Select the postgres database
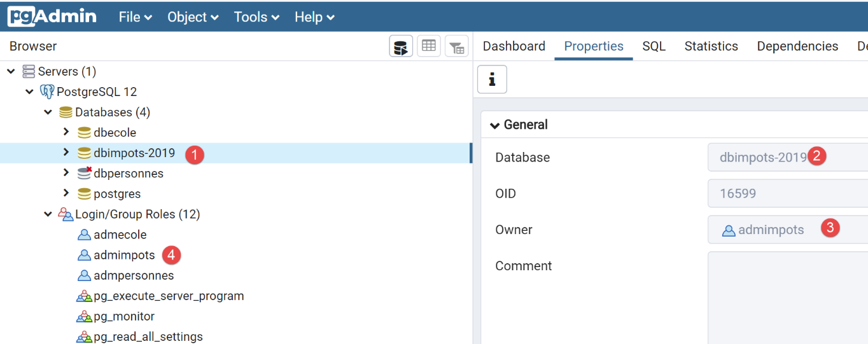Viewport: 868px width, 344px height. (x=116, y=194)
